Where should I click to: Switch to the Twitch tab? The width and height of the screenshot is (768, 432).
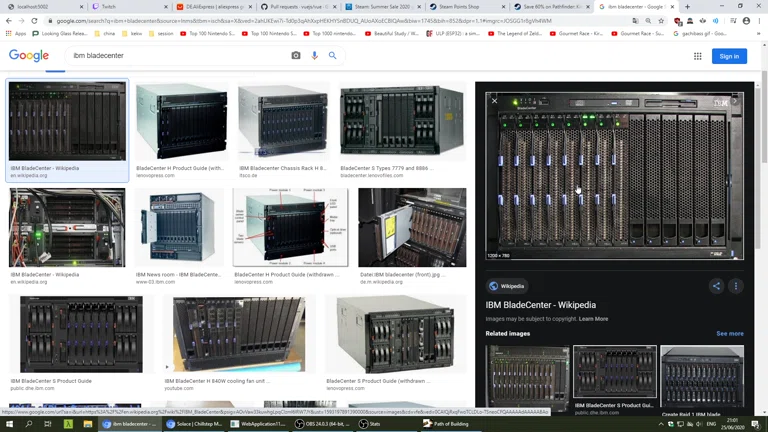point(129,7)
